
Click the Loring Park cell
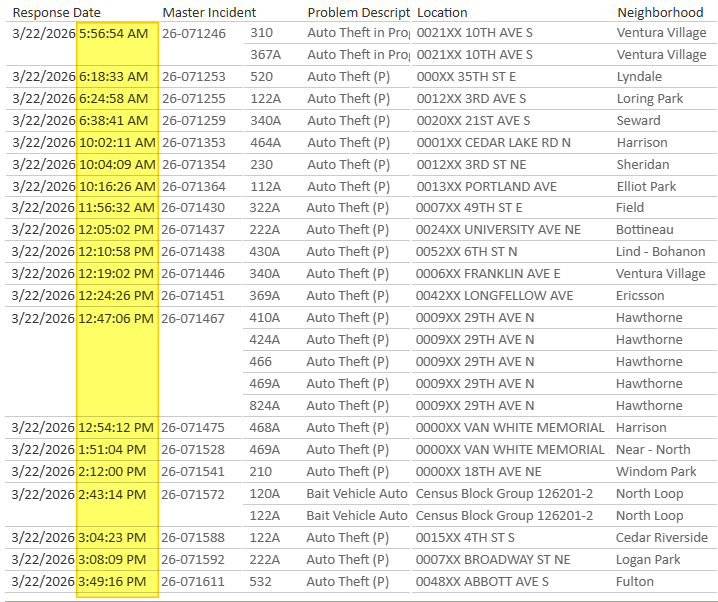650,98
